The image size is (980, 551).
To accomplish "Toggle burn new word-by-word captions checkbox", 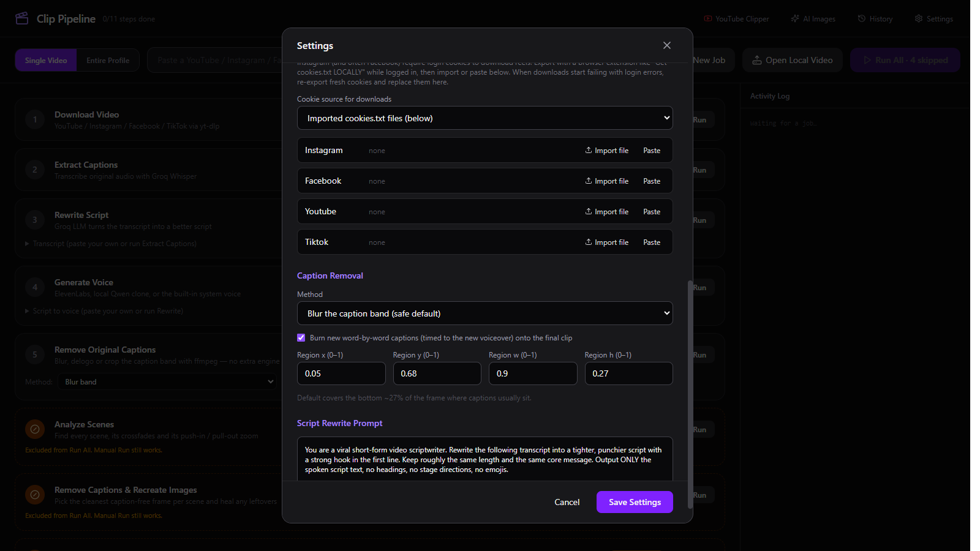I will tap(301, 337).
